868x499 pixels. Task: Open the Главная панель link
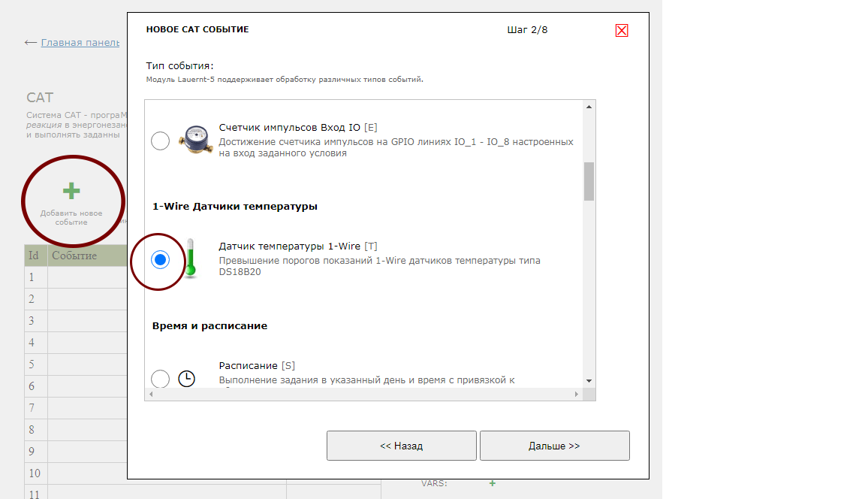coord(80,43)
